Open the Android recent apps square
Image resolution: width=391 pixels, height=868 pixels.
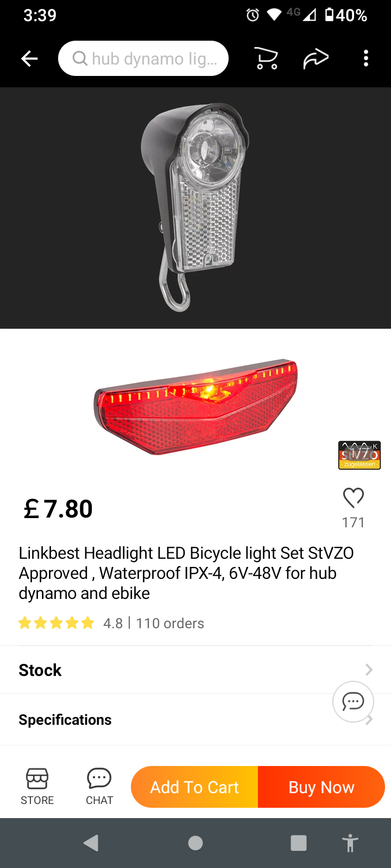coord(299,843)
